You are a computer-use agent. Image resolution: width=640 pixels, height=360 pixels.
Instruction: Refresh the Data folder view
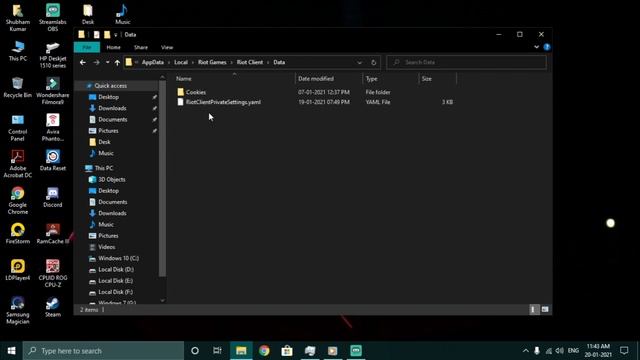[x=373, y=62]
